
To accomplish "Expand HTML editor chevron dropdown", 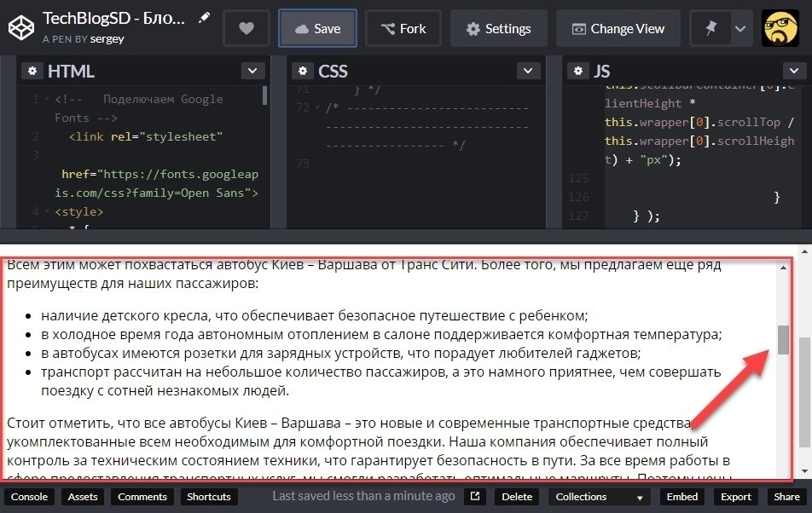I will (x=252, y=71).
